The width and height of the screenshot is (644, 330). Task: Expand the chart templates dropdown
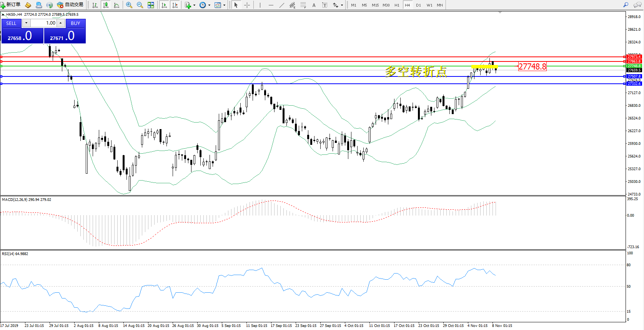225,5
